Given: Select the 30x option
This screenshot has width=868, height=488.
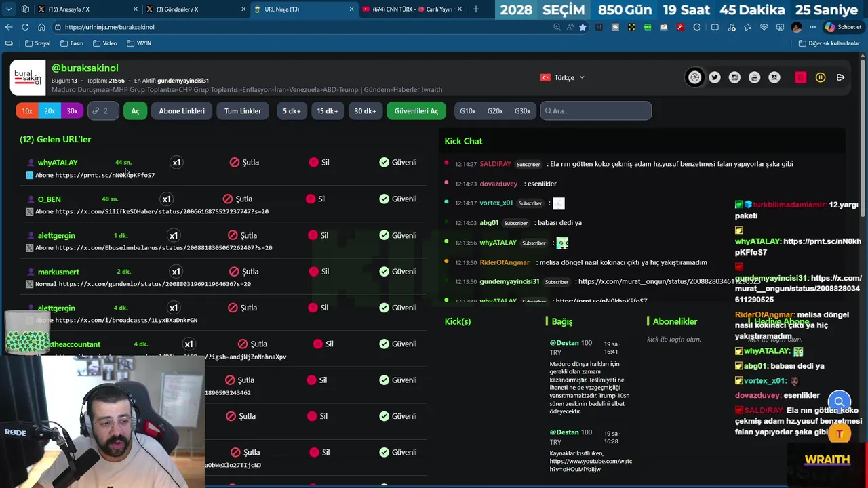Looking at the screenshot, I should pyautogui.click(x=72, y=110).
